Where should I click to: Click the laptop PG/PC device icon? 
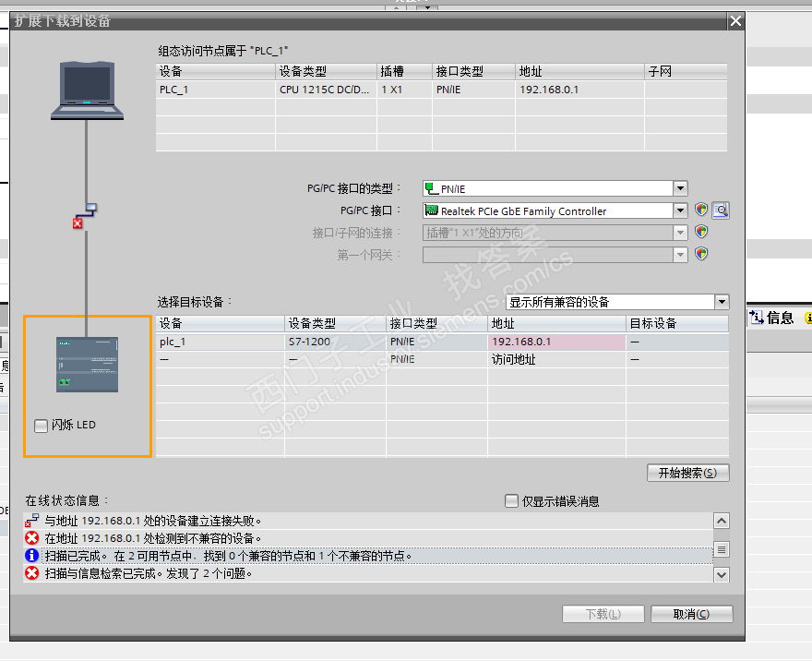pos(87,90)
